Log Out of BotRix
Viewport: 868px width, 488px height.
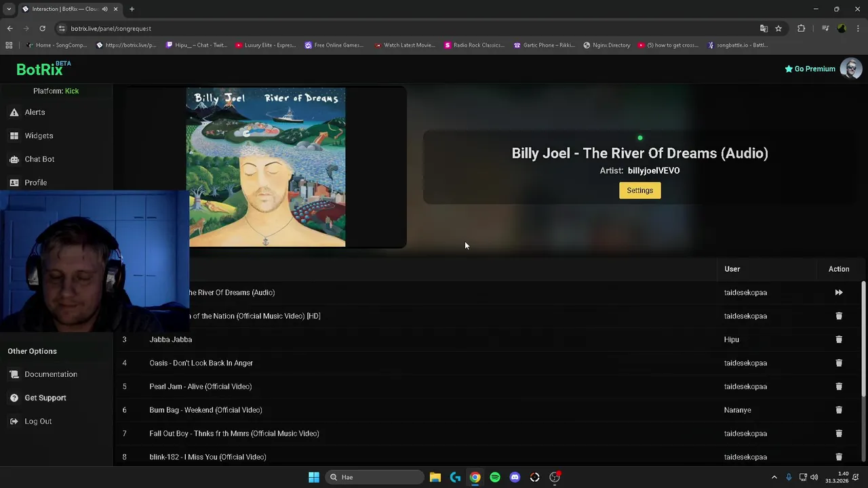pyautogui.click(x=38, y=422)
